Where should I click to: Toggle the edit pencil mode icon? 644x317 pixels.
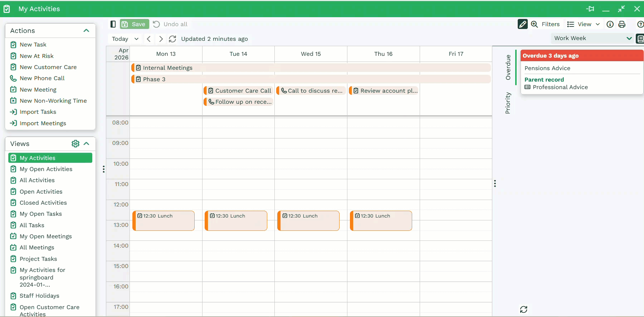[522, 24]
